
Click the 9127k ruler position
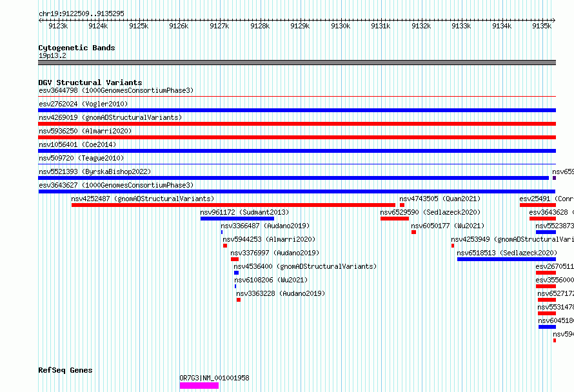coord(219,26)
